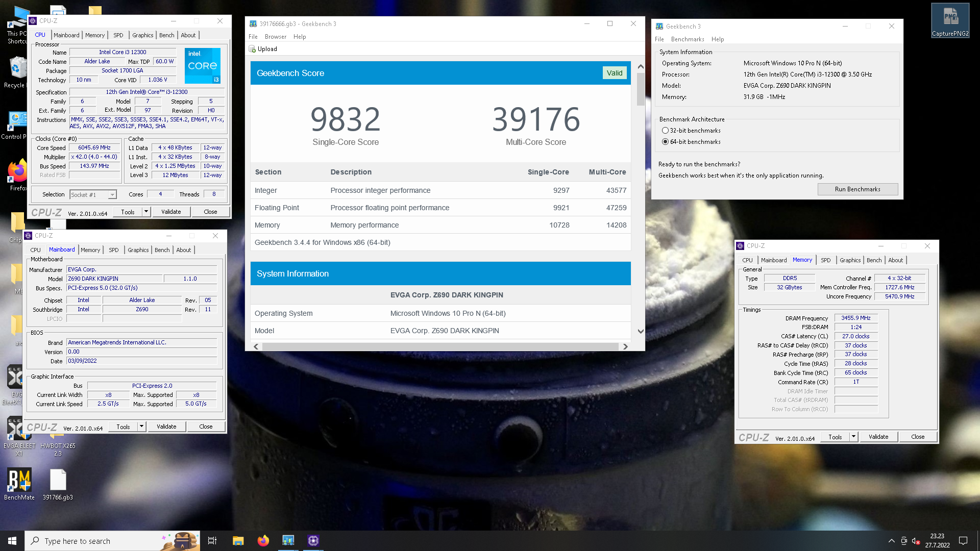Open the CapturePNG2 desktop file
Viewport: 980px width, 551px height.
pos(950,20)
